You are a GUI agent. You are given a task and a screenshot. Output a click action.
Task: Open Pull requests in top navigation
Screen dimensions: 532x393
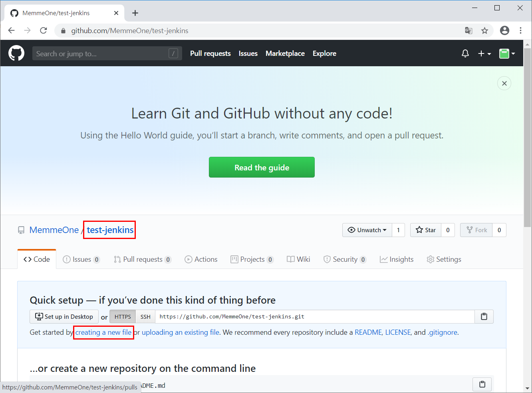210,53
